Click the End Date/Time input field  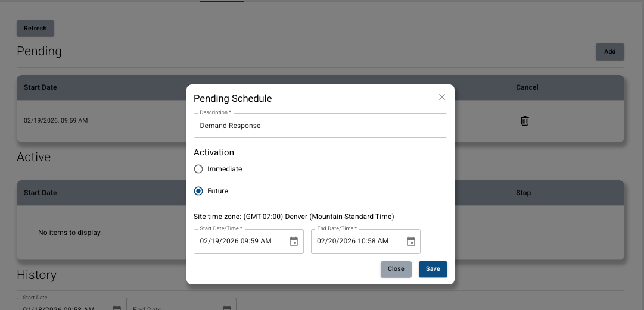click(358, 242)
